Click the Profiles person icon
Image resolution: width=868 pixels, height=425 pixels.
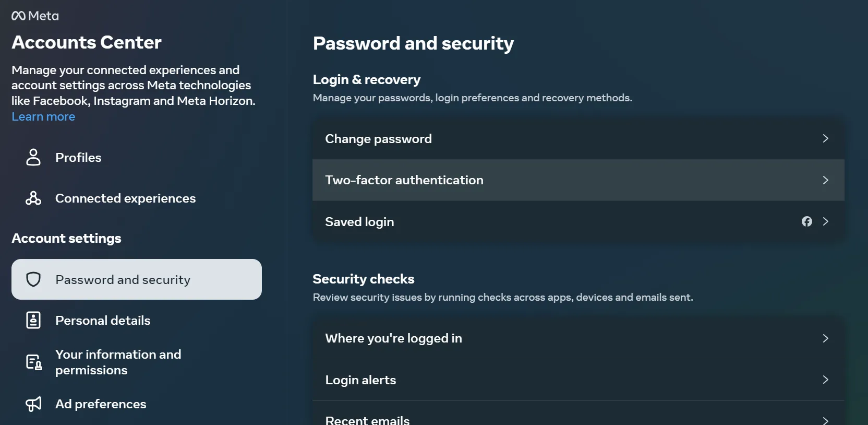point(33,157)
